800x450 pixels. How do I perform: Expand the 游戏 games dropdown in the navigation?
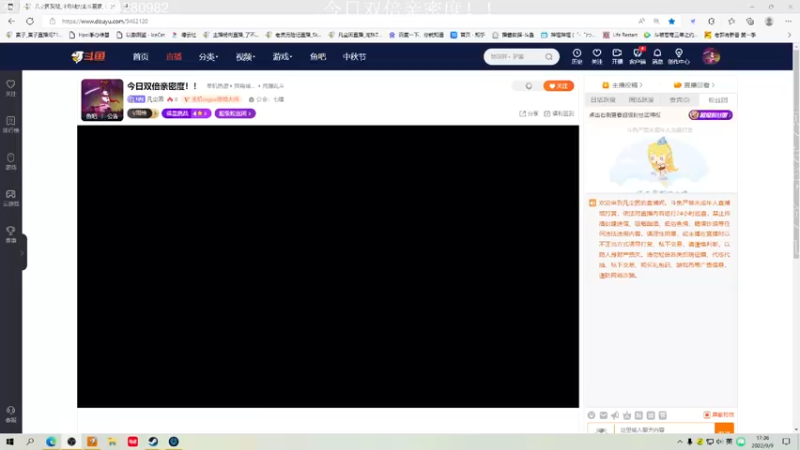(282, 57)
